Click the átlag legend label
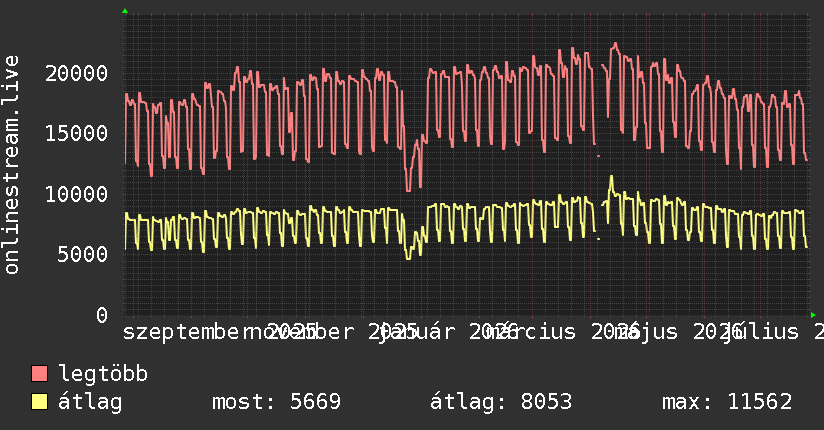The height and width of the screenshot is (430, 824). (x=90, y=402)
